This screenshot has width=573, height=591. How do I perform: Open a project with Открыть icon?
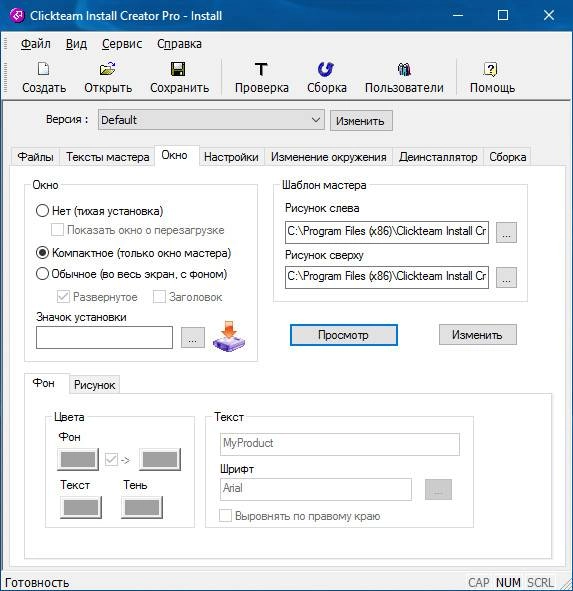108,69
